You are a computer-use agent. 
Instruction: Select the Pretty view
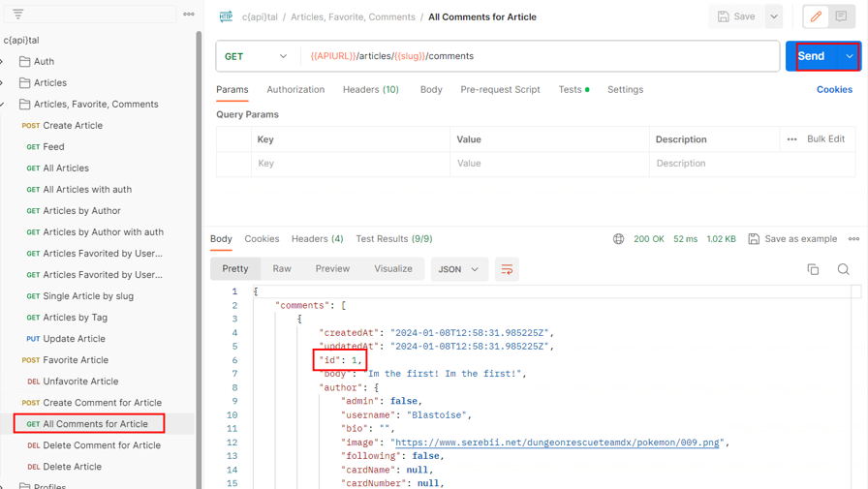[235, 269]
